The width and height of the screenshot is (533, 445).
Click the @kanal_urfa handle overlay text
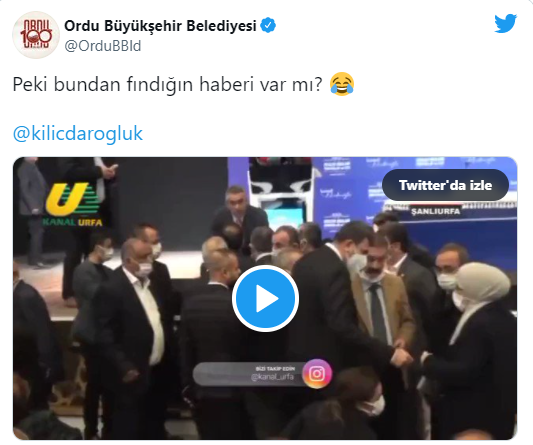click(272, 377)
